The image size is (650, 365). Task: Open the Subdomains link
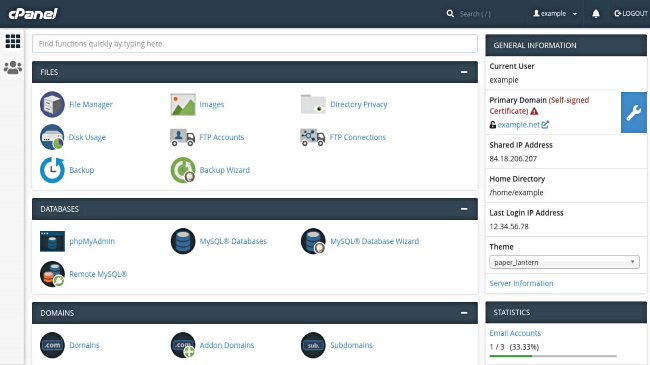pos(352,345)
